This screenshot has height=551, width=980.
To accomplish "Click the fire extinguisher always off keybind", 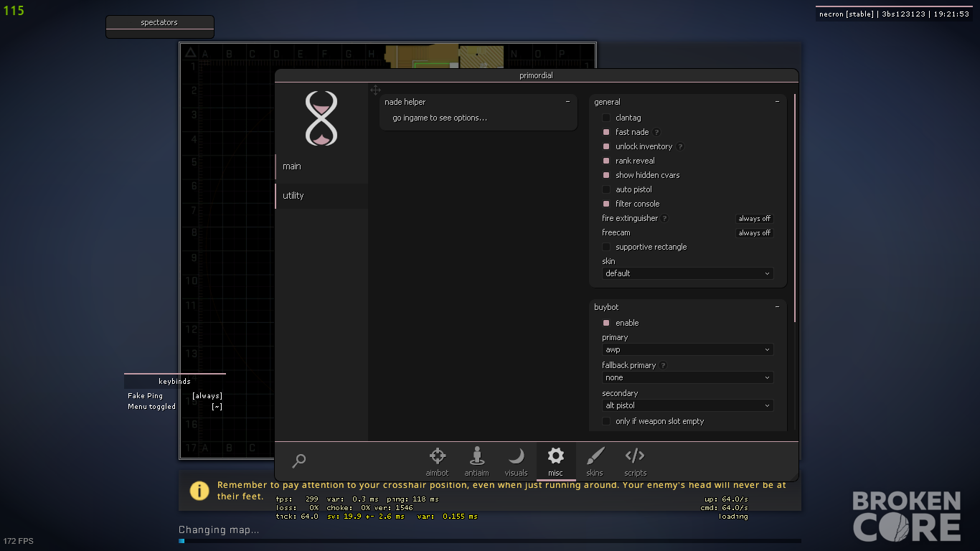I will click(755, 219).
